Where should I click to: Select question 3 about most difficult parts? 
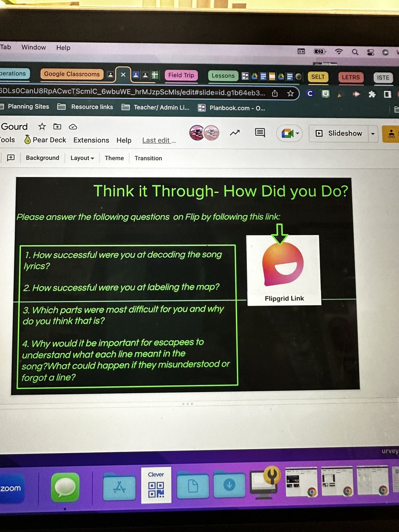pyautogui.click(x=124, y=315)
